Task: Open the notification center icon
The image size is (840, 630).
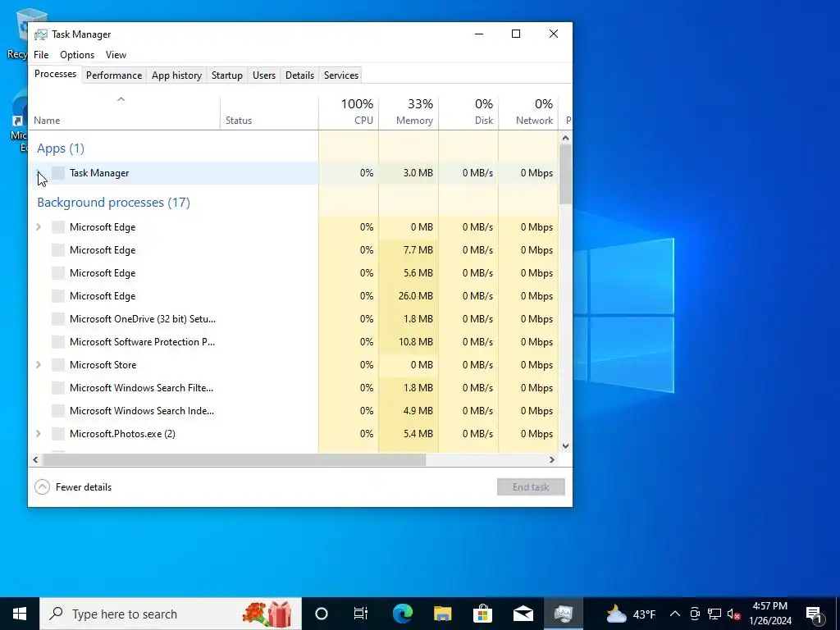Action: click(x=814, y=614)
